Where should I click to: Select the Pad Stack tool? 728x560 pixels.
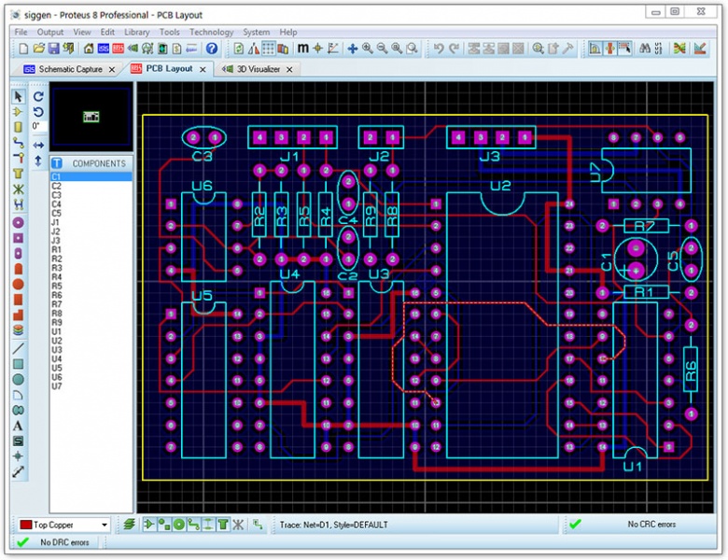18,330
